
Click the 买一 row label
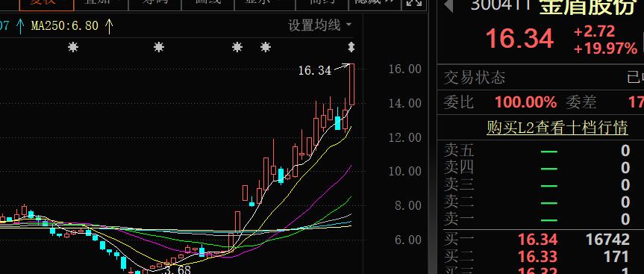click(x=459, y=239)
